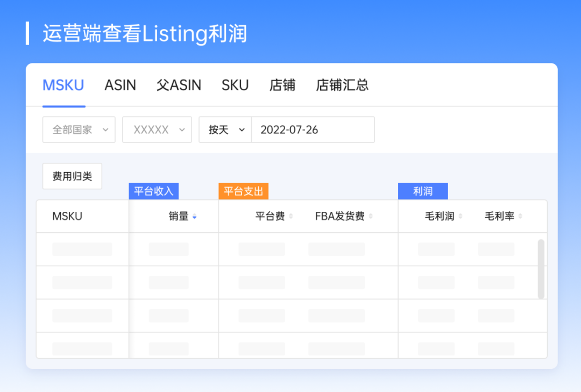Switch to 店铺汇总 tab
The height and width of the screenshot is (392, 581).
coord(342,85)
